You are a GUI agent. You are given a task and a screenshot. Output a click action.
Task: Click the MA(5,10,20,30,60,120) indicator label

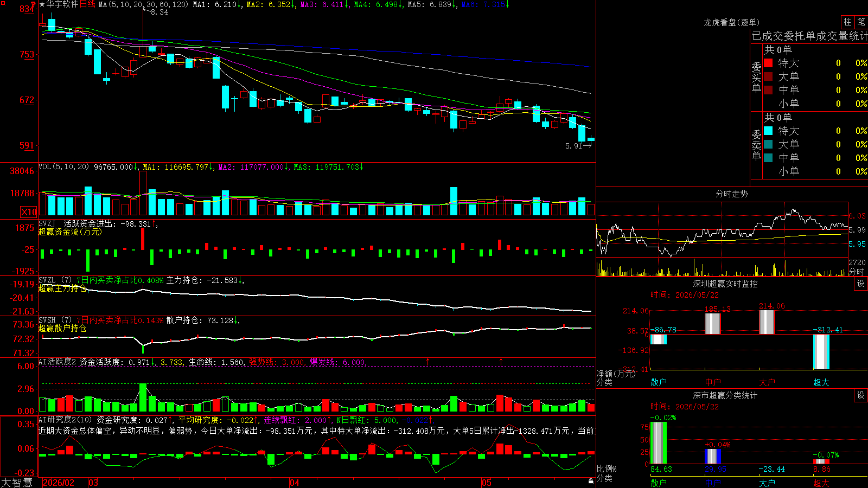143,4
